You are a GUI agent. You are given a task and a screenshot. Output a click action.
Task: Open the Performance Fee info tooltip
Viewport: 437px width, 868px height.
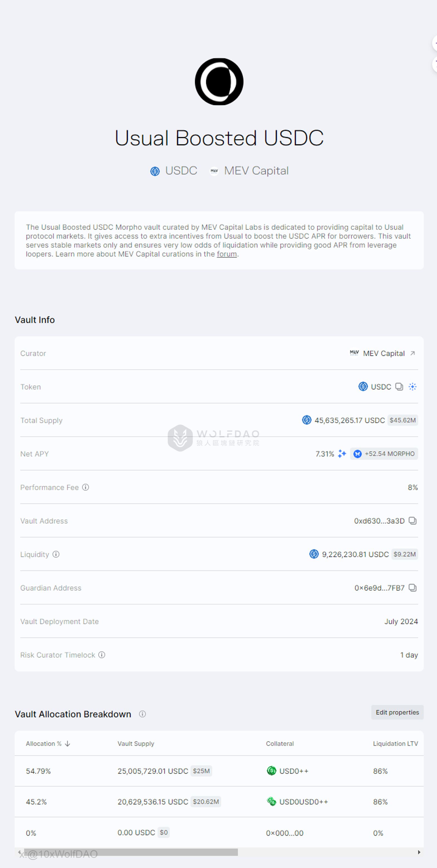tap(86, 487)
